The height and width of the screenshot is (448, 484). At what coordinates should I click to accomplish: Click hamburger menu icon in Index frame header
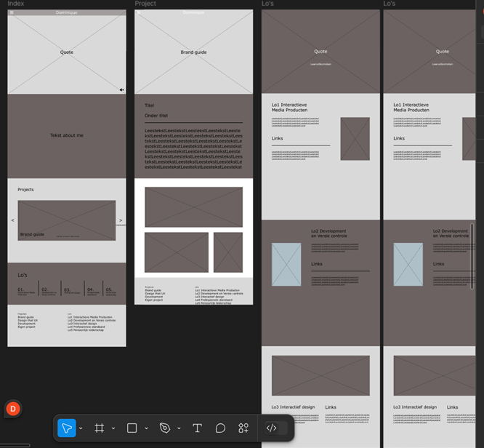click(12, 13)
